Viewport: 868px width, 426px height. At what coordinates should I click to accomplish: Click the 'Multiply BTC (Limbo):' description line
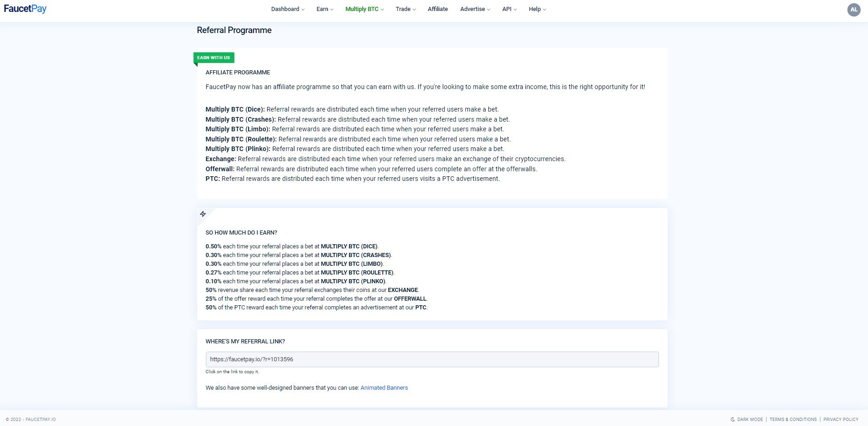pyautogui.click(x=355, y=129)
